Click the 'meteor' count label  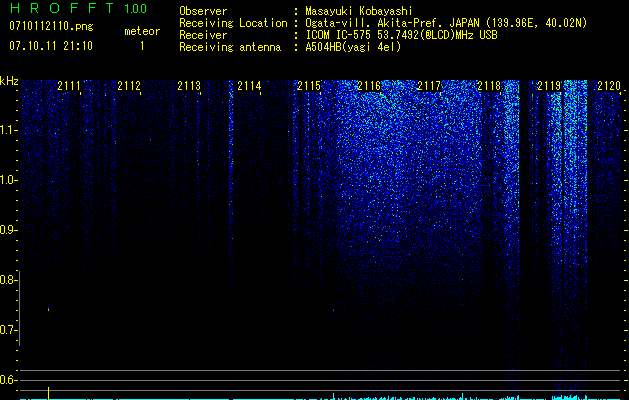[x=142, y=31]
